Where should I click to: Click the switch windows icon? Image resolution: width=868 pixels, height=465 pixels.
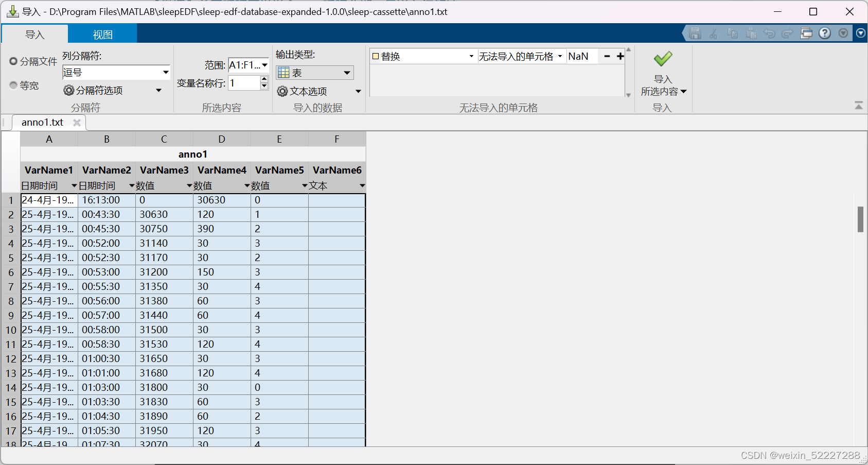(806, 33)
